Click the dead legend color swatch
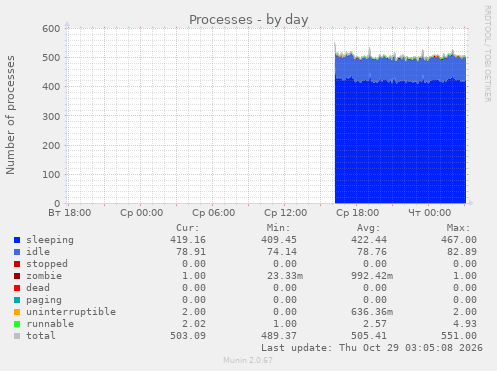497x371 pixels. click(x=17, y=288)
